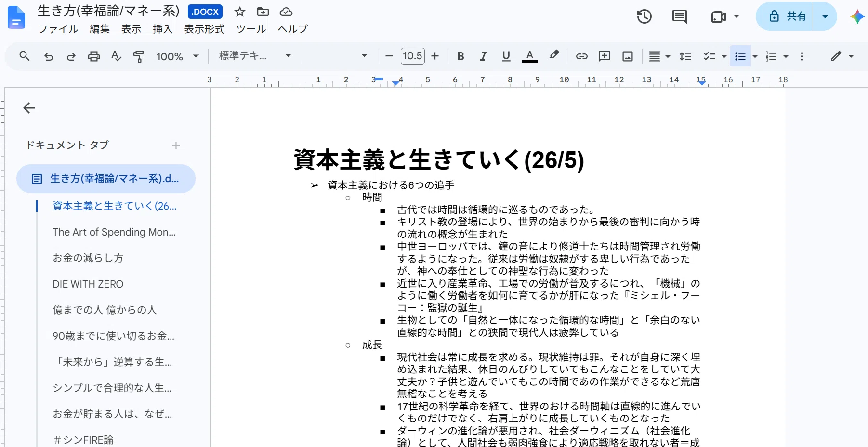
Task: Go to DIE WITH ZERO heading
Action: (88, 284)
